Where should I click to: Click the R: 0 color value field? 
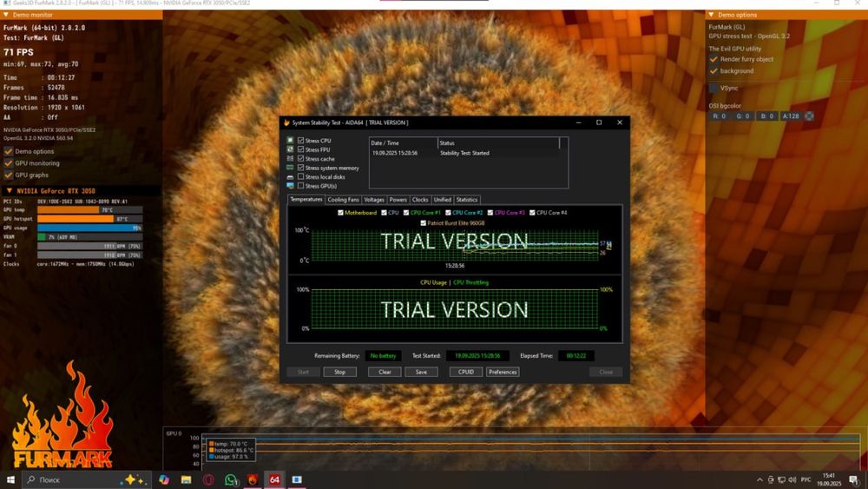(719, 116)
